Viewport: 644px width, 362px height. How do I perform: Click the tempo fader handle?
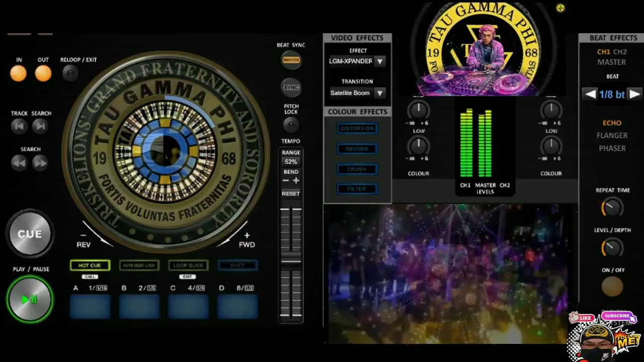291,258
